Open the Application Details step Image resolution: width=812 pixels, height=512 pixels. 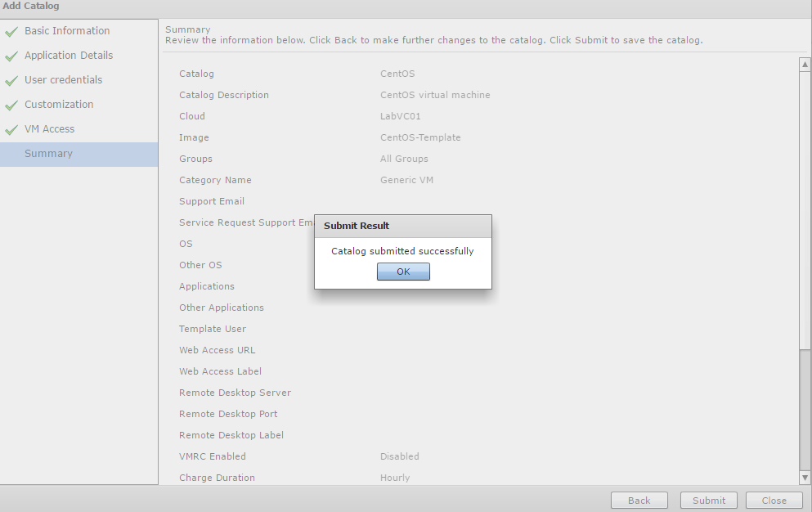click(x=69, y=56)
